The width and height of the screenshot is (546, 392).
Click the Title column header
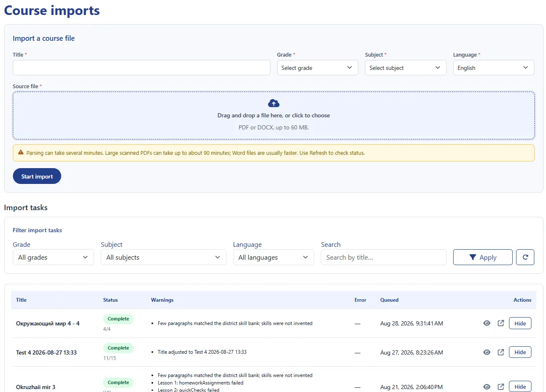(21, 300)
